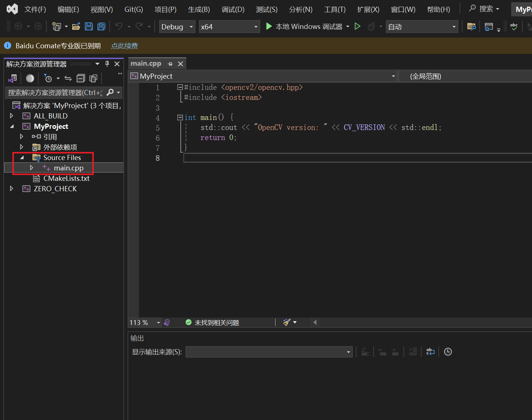Collapse the main() function fold marker
Image resolution: width=532 pixels, height=420 pixels.
coord(180,117)
